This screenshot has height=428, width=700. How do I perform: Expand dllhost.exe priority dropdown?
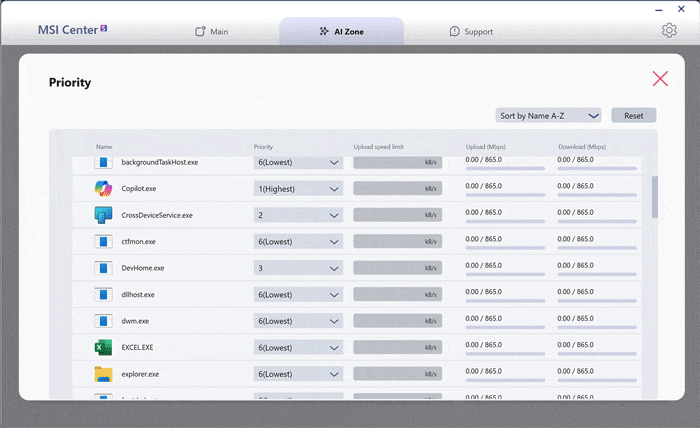298,295
